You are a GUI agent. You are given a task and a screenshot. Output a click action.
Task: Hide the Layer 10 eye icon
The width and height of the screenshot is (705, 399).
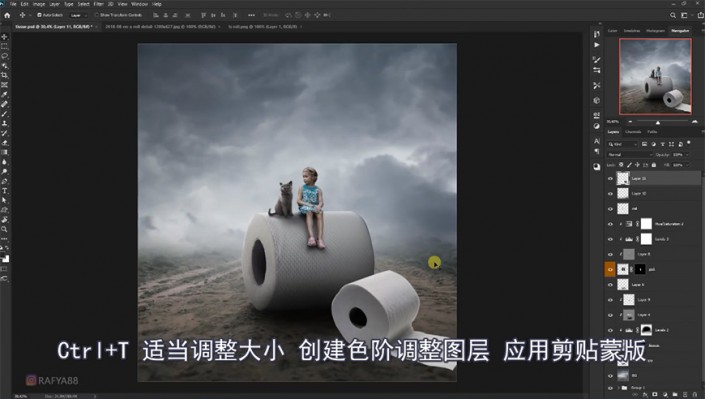[610, 194]
